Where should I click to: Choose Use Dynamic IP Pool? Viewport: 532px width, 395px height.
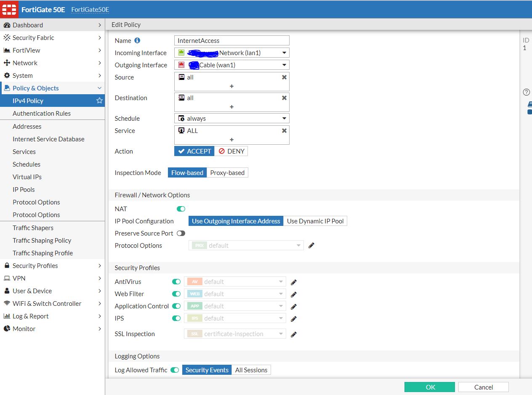(x=315, y=221)
